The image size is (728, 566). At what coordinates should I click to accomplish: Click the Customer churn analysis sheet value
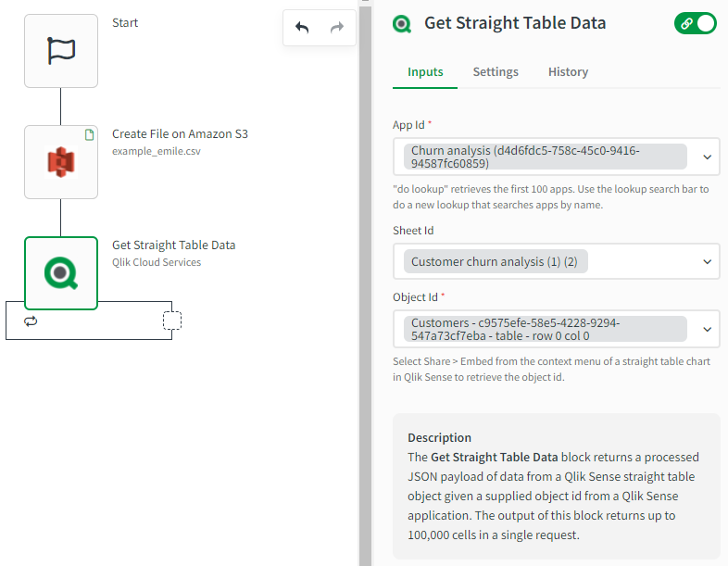point(495,262)
